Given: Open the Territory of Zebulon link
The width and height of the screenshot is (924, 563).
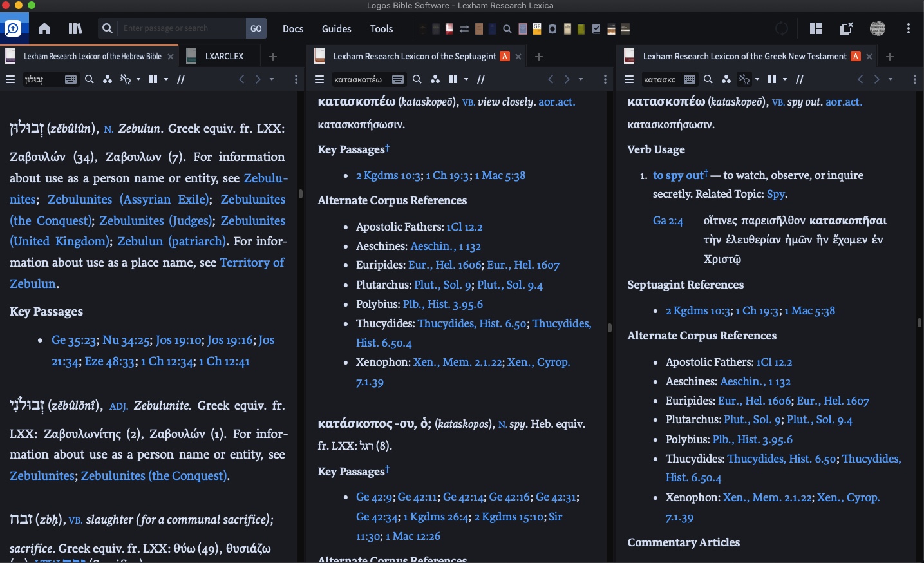Looking at the screenshot, I should [252, 262].
